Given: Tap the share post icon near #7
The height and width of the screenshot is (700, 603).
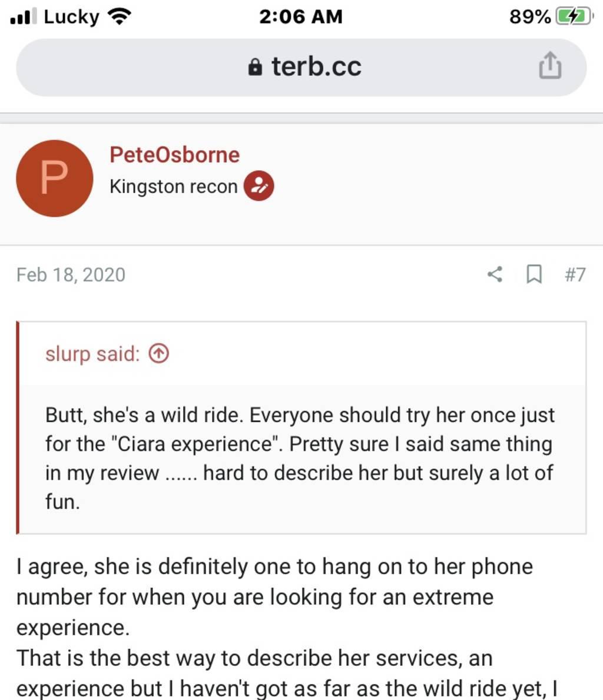Looking at the screenshot, I should click(495, 274).
